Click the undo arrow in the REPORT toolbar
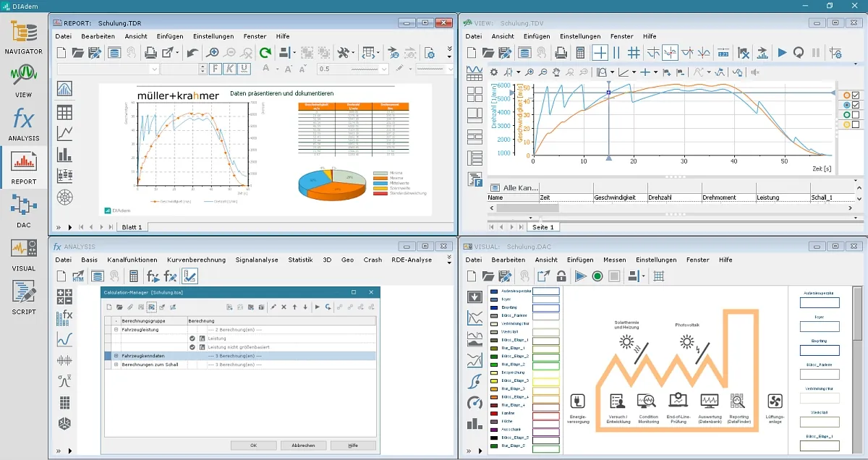The width and height of the screenshot is (868, 460). [192, 53]
